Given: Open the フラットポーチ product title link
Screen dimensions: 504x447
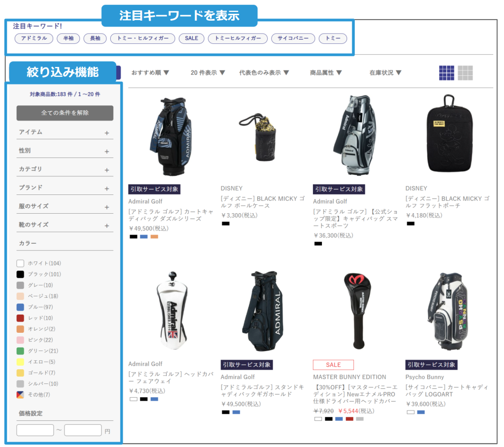Looking at the screenshot, I should (447, 202).
